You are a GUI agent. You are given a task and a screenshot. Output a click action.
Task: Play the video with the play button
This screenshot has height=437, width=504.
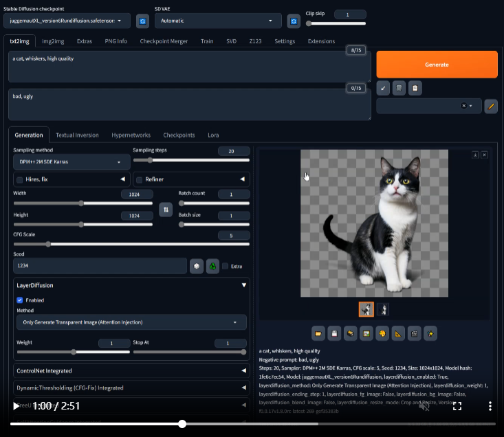coord(16,406)
